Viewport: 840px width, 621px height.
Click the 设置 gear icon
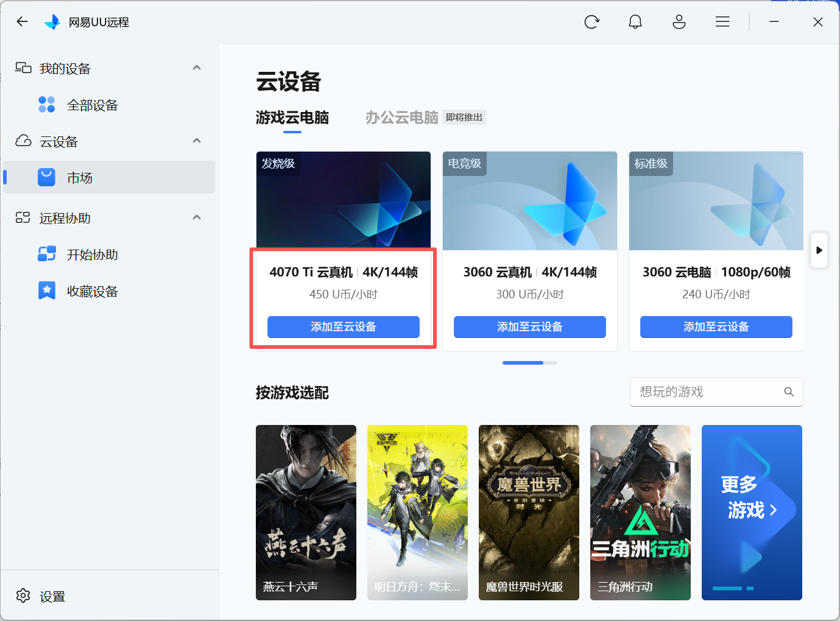pyautogui.click(x=23, y=595)
